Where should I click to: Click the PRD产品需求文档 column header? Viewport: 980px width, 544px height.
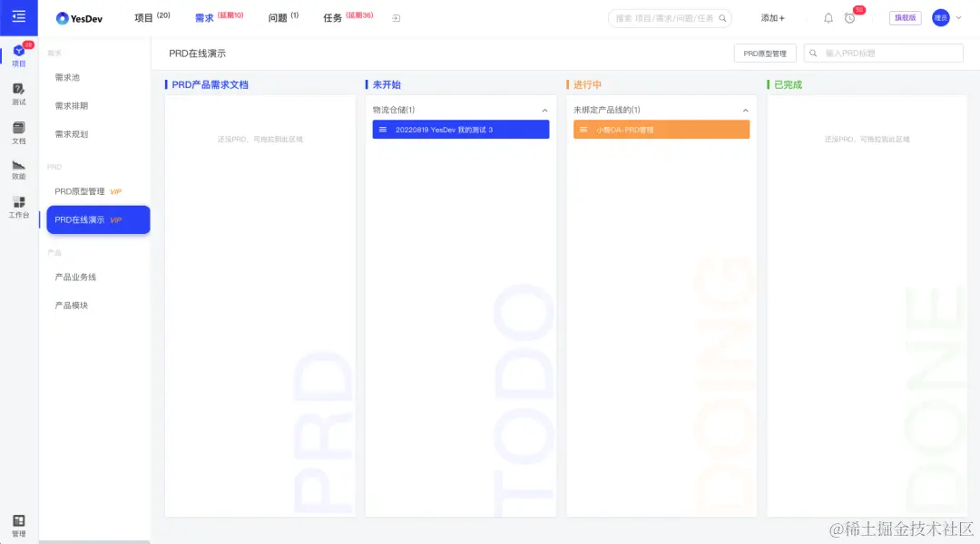point(210,84)
